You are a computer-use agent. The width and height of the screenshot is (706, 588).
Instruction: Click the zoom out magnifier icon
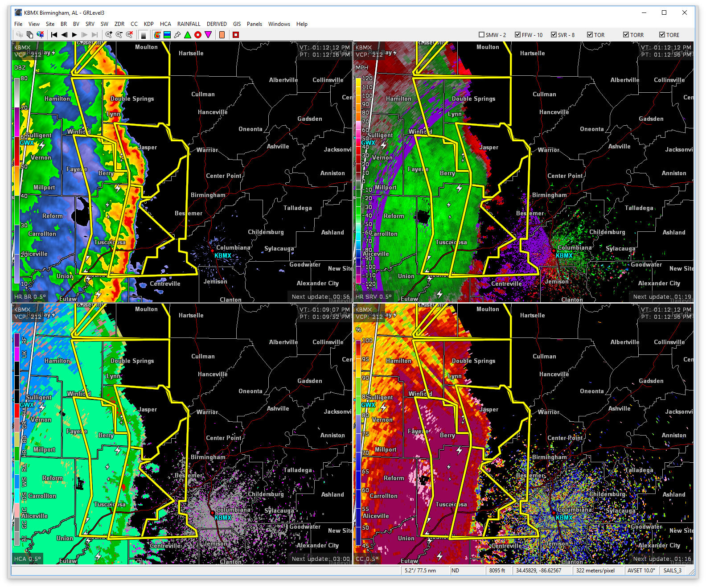(x=119, y=35)
